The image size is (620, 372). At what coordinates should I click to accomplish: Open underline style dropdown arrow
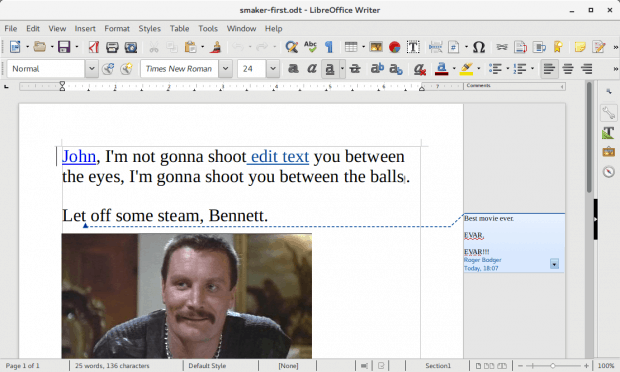tap(342, 69)
